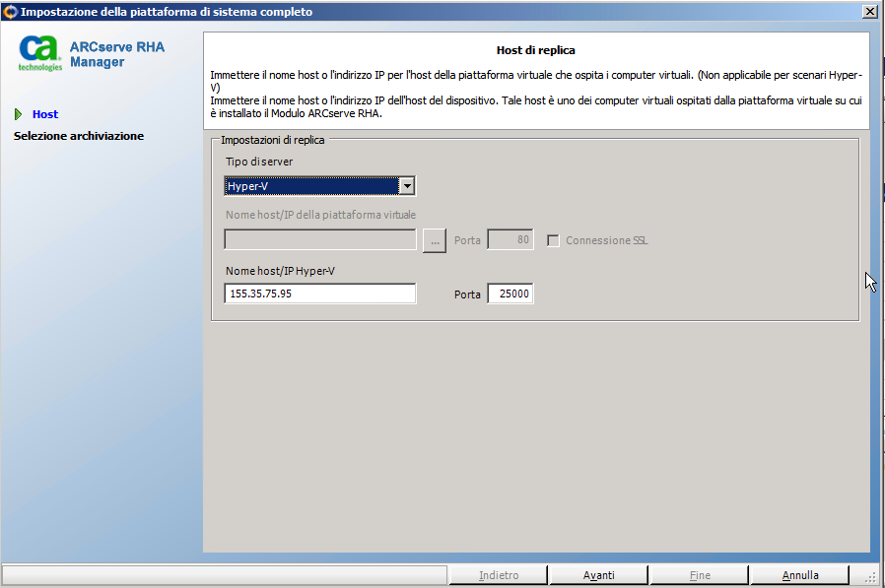This screenshot has width=885, height=588.
Task: Click the Connessione SSL label text
Action: (607, 240)
